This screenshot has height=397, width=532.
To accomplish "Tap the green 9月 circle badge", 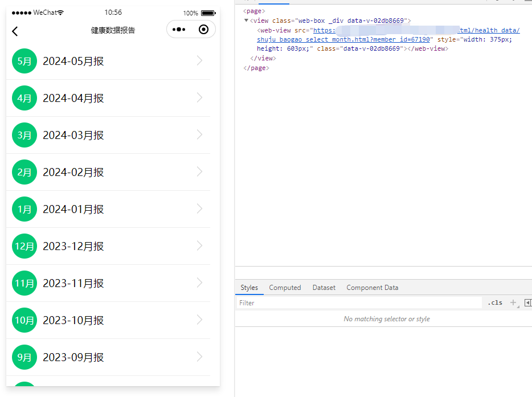I will point(24,357).
